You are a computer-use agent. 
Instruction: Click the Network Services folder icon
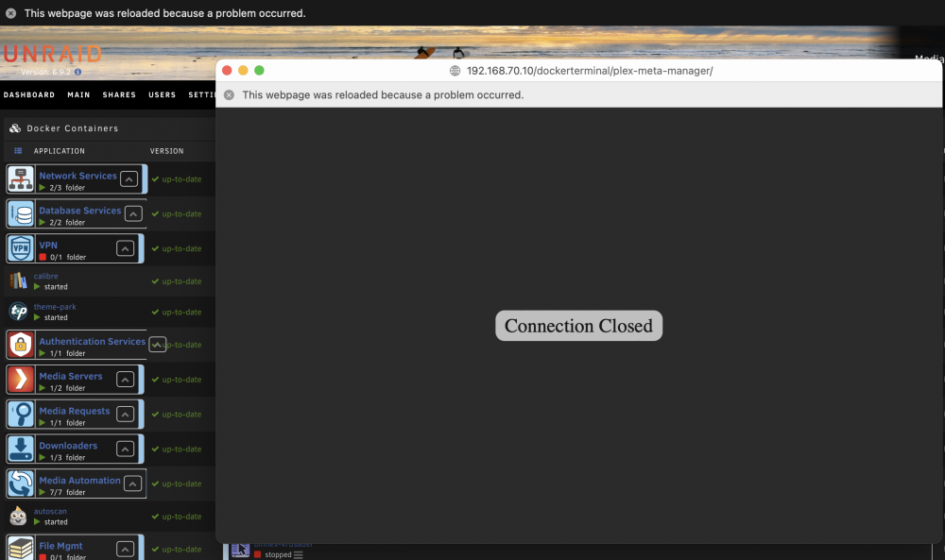(x=21, y=179)
